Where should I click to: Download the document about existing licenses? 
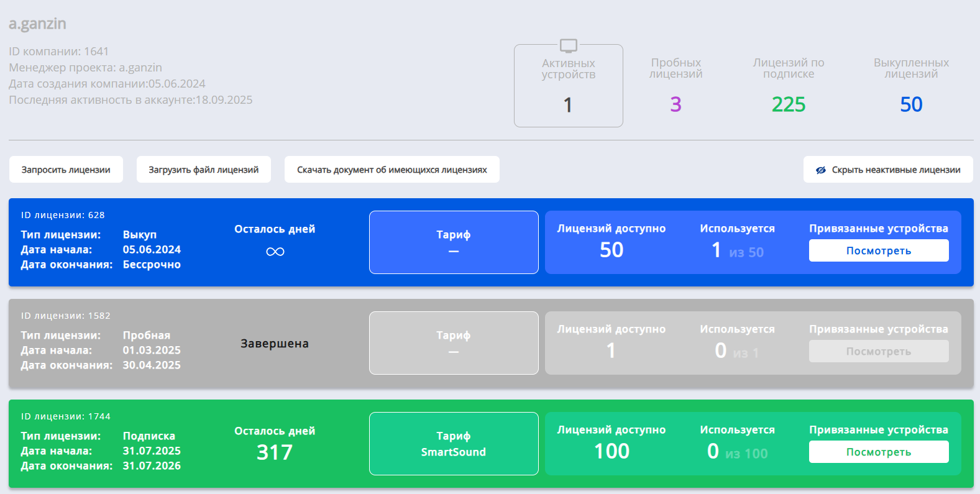pos(392,170)
